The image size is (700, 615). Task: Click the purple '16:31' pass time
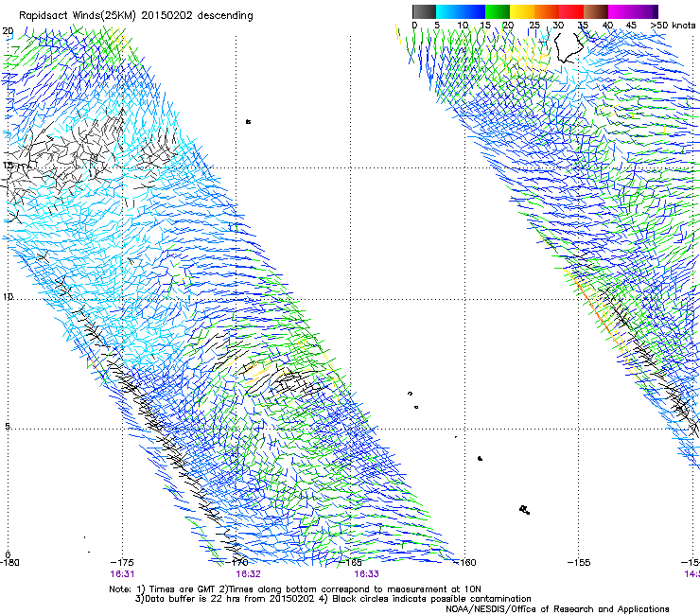tap(122, 574)
